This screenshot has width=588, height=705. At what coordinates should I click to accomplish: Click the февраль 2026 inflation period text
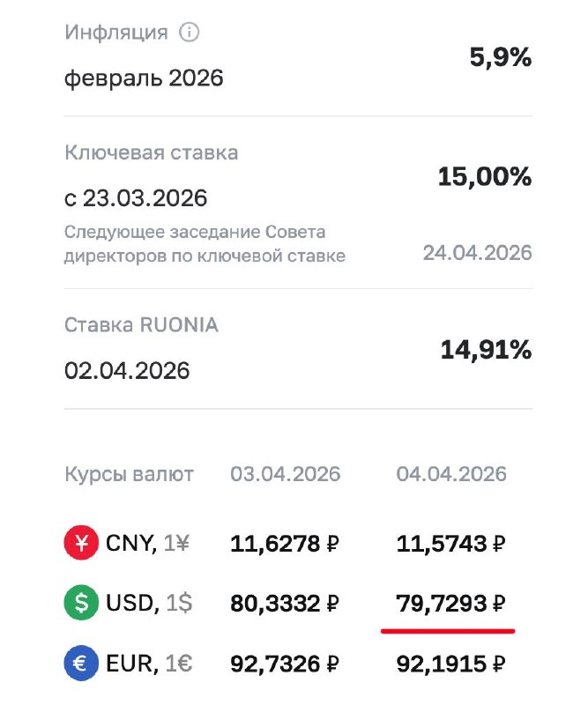pyautogui.click(x=144, y=78)
